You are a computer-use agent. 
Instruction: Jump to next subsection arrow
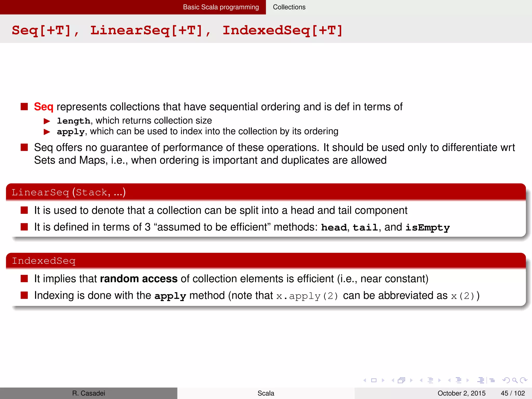click(440, 380)
